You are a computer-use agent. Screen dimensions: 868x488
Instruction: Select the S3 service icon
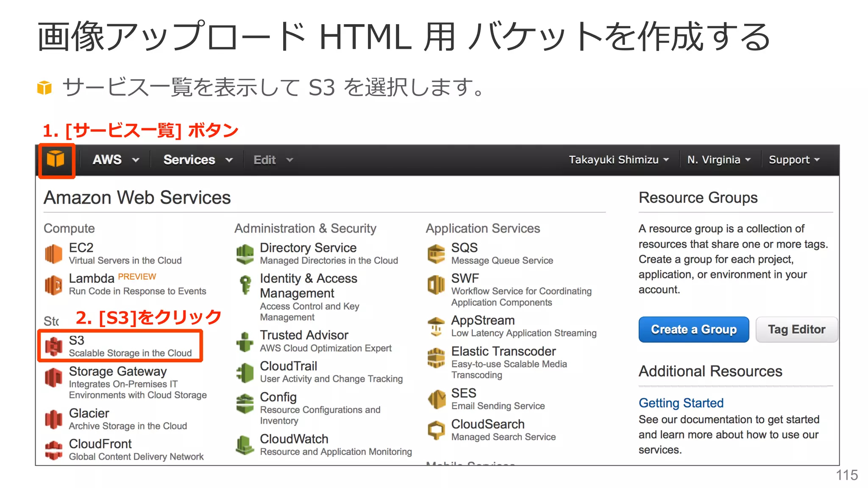tap(54, 346)
